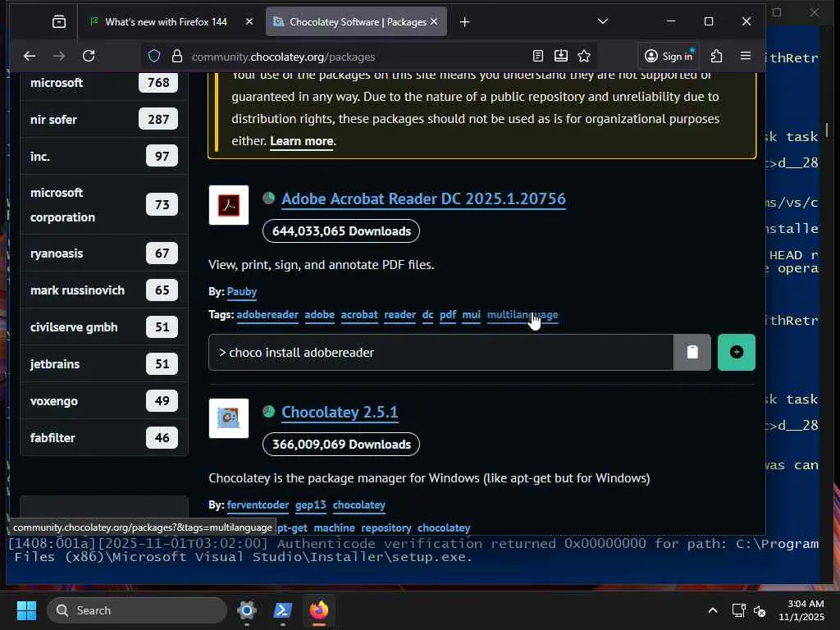The width and height of the screenshot is (840, 630).
Task: Open Chocolatey 2.5.1 package page
Action: click(x=340, y=412)
